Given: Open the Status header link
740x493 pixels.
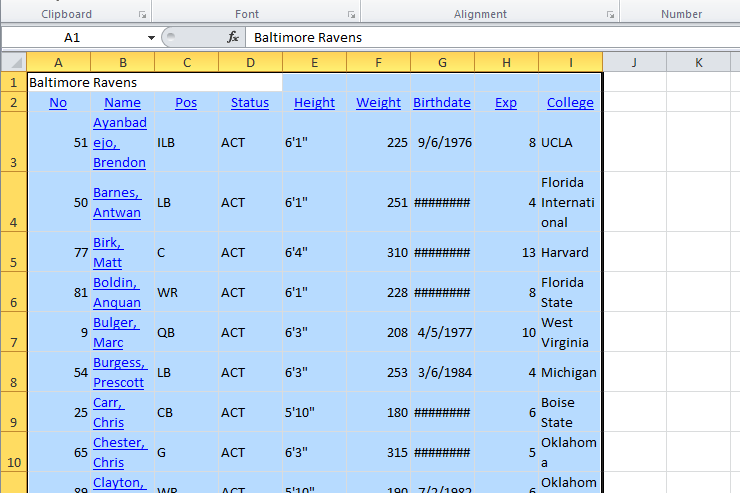Looking at the screenshot, I should tap(250, 103).
